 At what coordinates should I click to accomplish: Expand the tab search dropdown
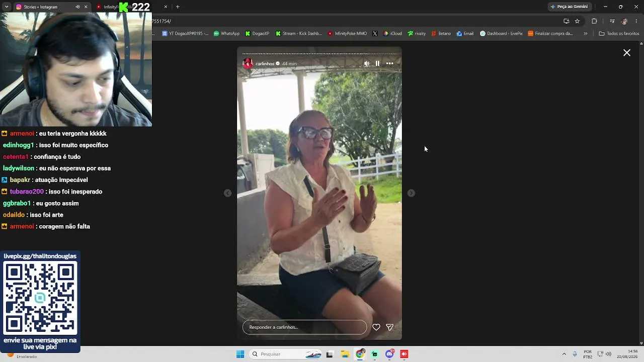(x=6, y=7)
